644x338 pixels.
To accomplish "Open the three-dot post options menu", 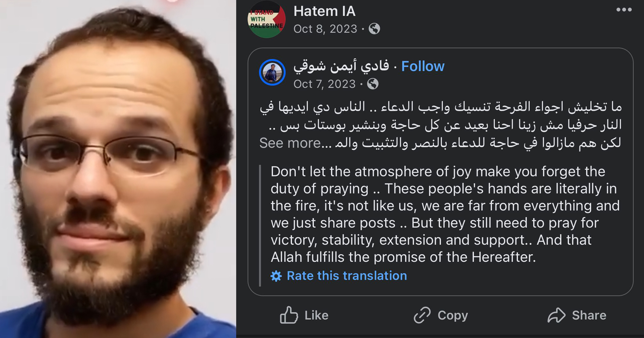I will (x=624, y=10).
